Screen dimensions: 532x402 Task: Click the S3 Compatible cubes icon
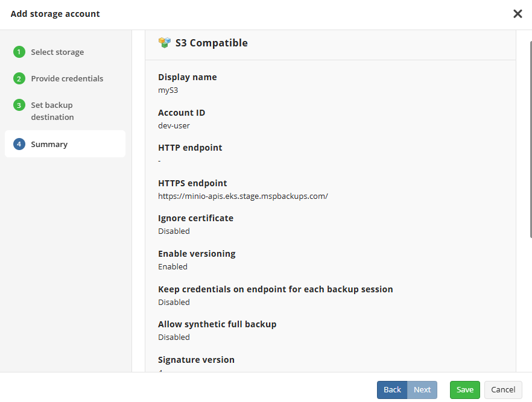pyautogui.click(x=164, y=43)
